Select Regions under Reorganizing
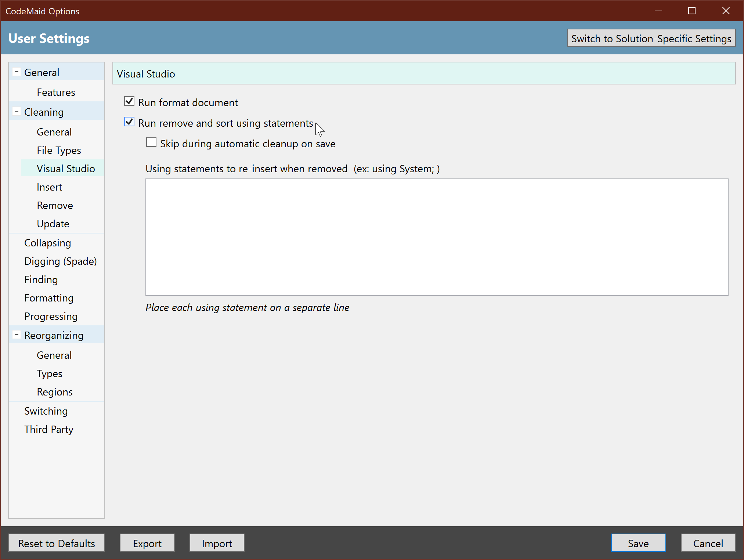 (55, 392)
